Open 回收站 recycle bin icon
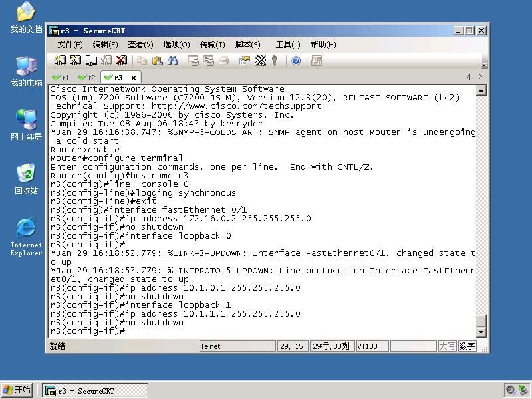Screen dimensions: 532x399 [26, 179]
